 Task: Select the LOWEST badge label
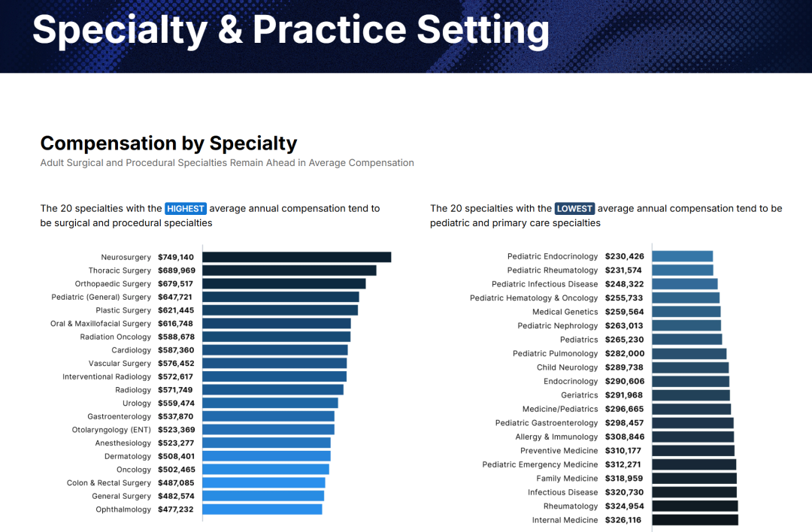tap(574, 209)
